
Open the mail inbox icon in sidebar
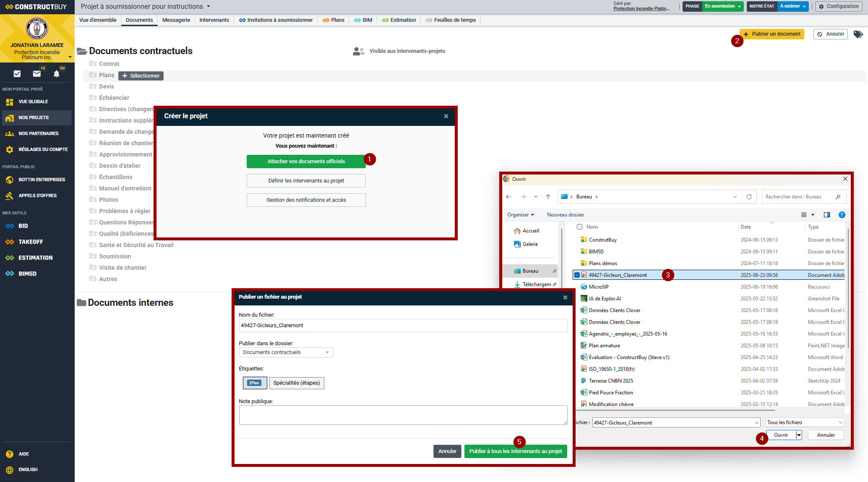point(37,74)
